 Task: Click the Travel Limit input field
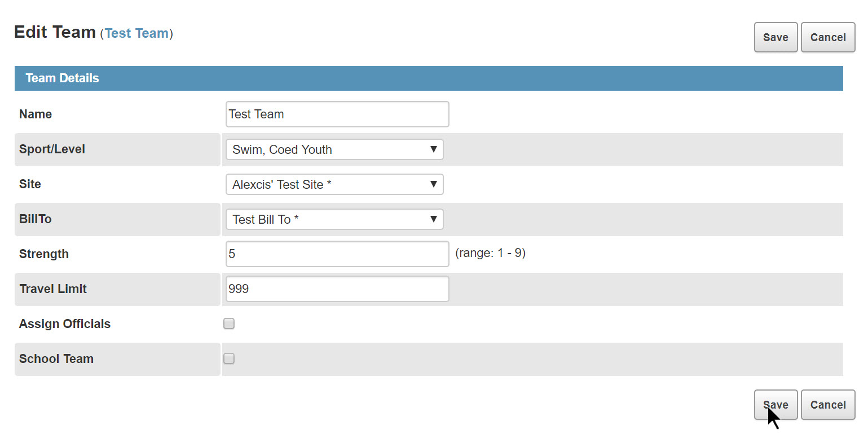(x=337, y=289)
